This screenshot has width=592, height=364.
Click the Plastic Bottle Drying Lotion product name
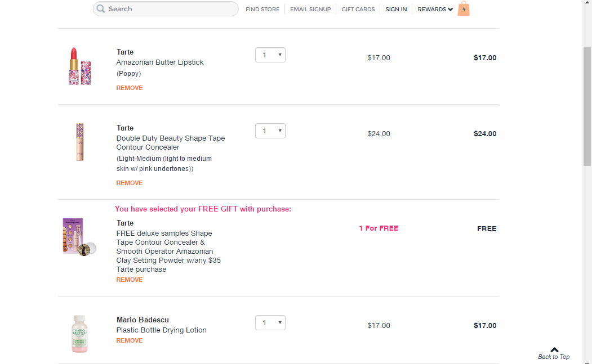(x=162, y=330)
